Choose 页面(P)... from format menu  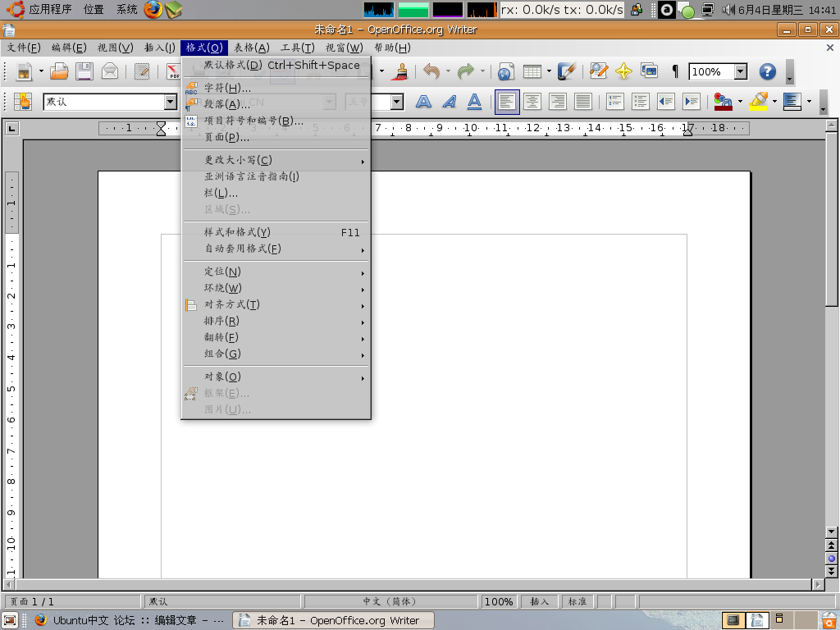276,137
